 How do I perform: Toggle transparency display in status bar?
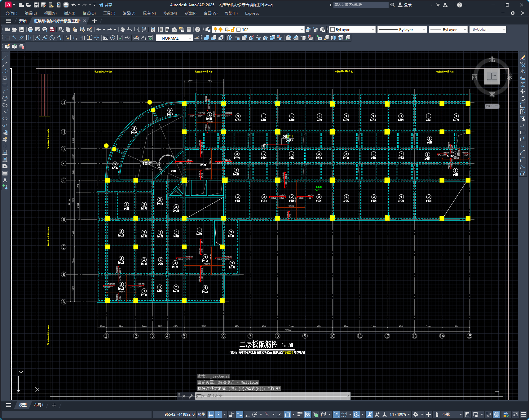pos(308,414)
